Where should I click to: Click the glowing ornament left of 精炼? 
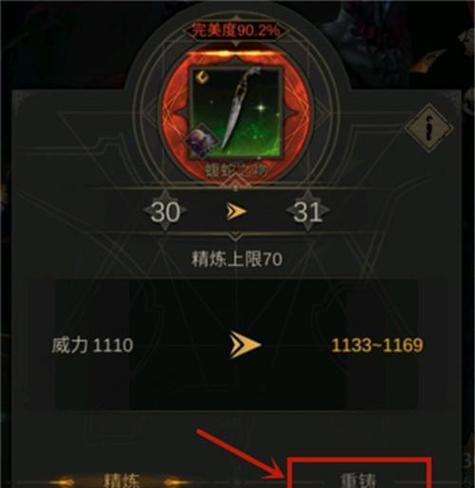pos(63,482)
